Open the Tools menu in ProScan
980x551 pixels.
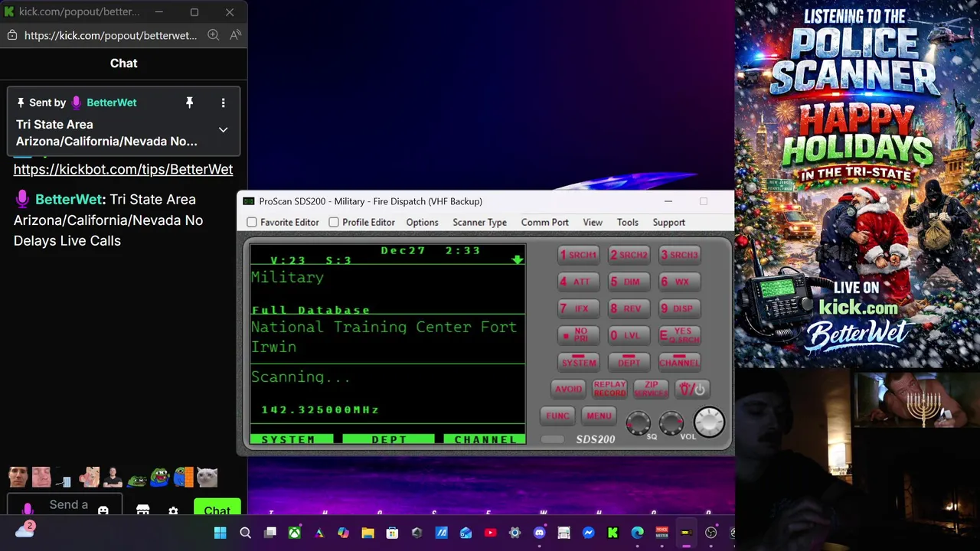[627, 222]
